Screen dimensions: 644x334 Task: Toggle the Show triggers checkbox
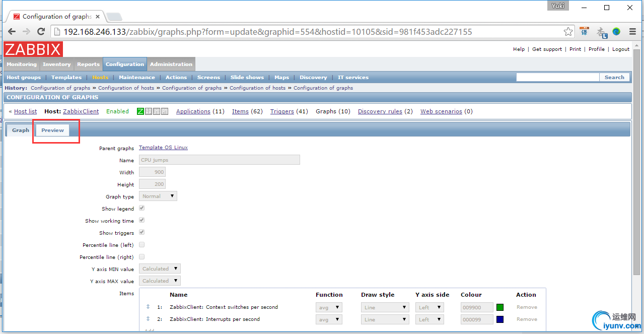tap(142, 232)
